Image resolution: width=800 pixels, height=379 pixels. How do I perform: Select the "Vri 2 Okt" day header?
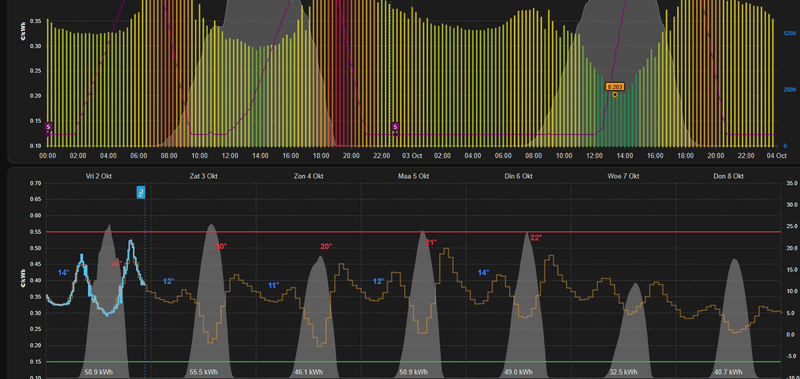coord(99,176)
